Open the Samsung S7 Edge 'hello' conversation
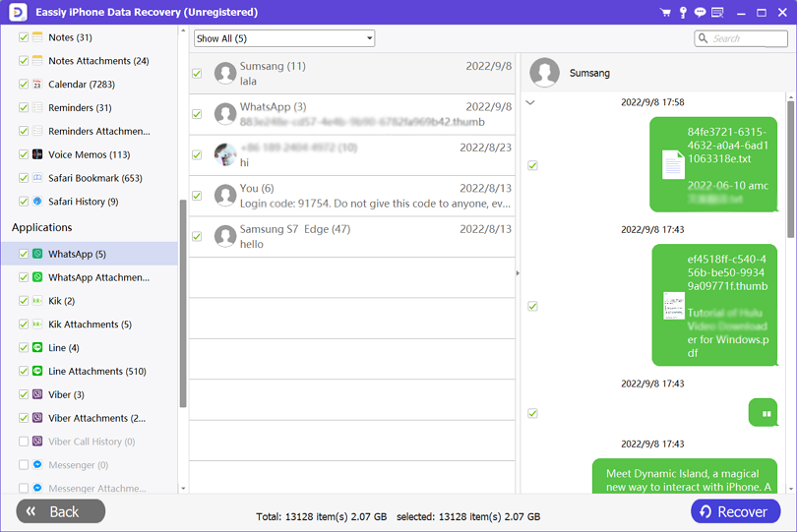Image resolution: width=797 pixels, height=532 pixels. point(351,236)
